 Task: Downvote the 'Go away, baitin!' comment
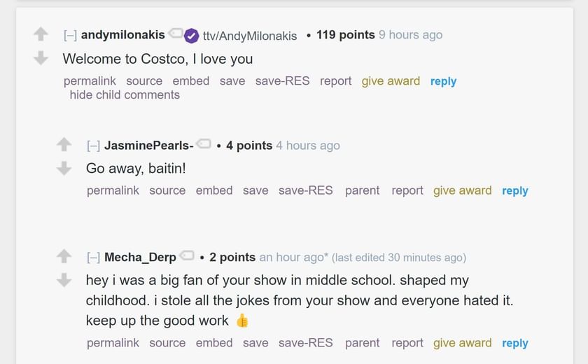64,168
